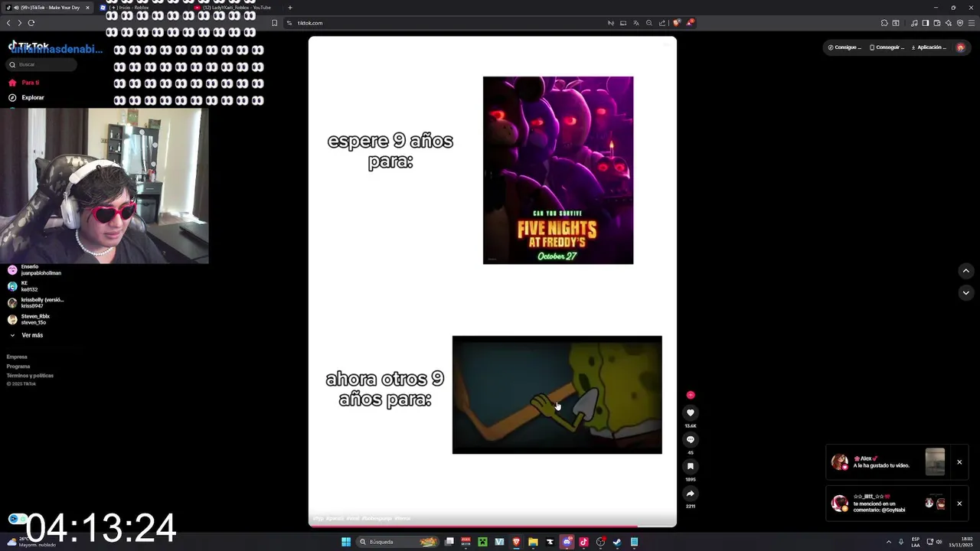Image resolution: width=980 pixels, height=551 pixels.
Task: Reload the page
Action: pos(31,23)
